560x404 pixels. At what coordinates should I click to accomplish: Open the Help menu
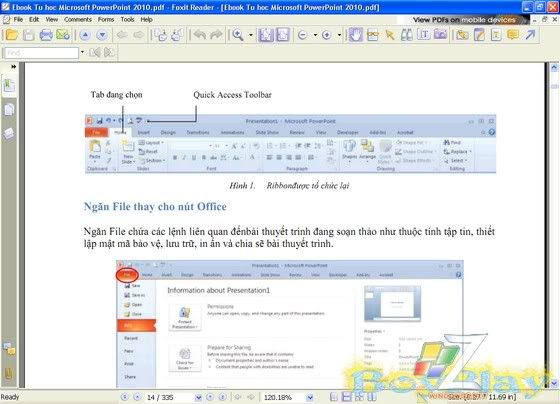[x=146, y=20]
